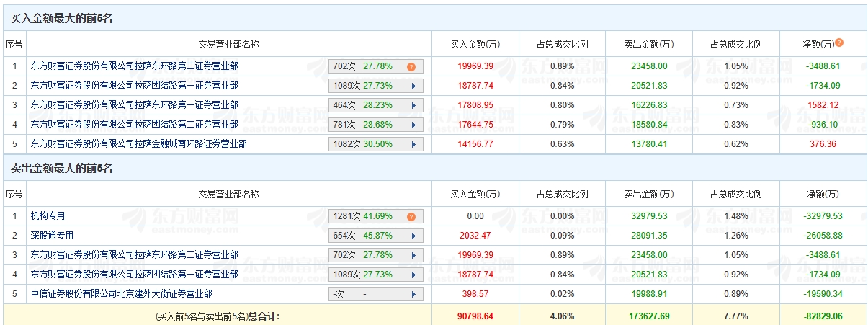868x325 pixels.
Task: Open 东方财富证券拉萨金融城南环路证券营业部 link
Action: 138,143
